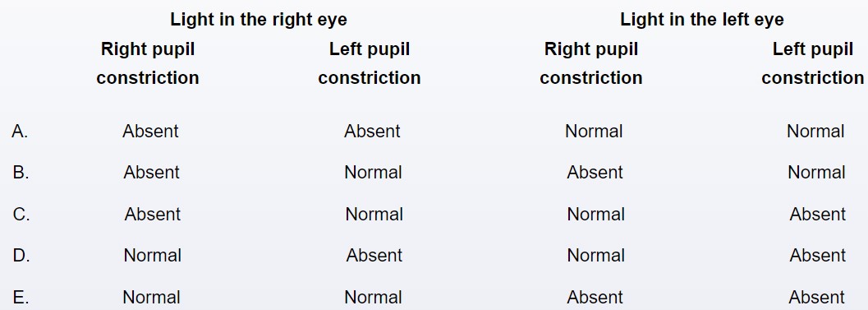Click the 'Light in the right eye' heading

[259, 20]
